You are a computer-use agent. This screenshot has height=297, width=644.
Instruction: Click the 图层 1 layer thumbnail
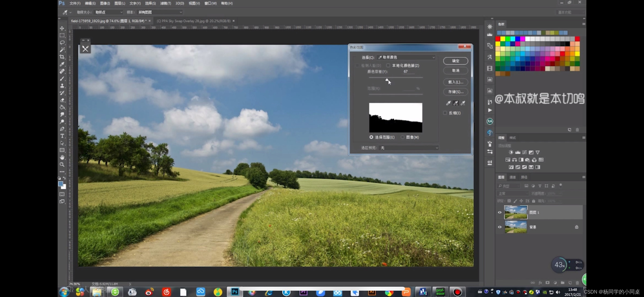coord(516,212)
